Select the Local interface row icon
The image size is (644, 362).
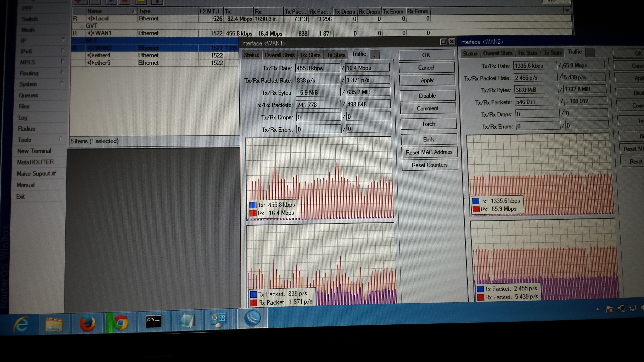91,19
